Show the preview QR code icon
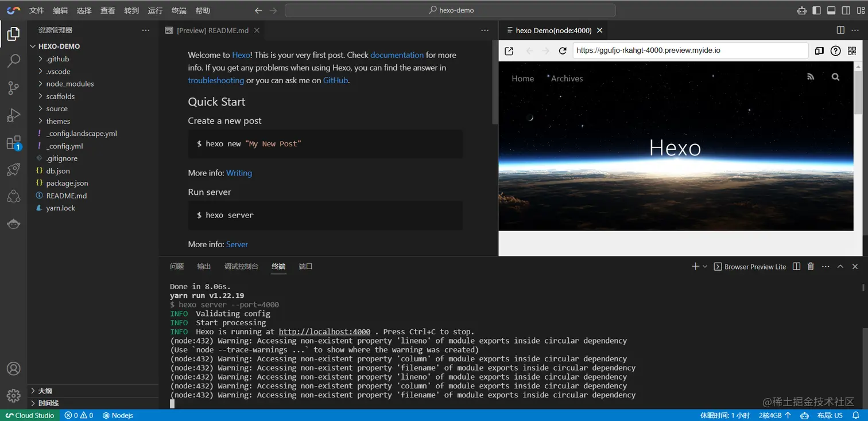This screenshot has height=421, width=868. (x=851, y=51)
